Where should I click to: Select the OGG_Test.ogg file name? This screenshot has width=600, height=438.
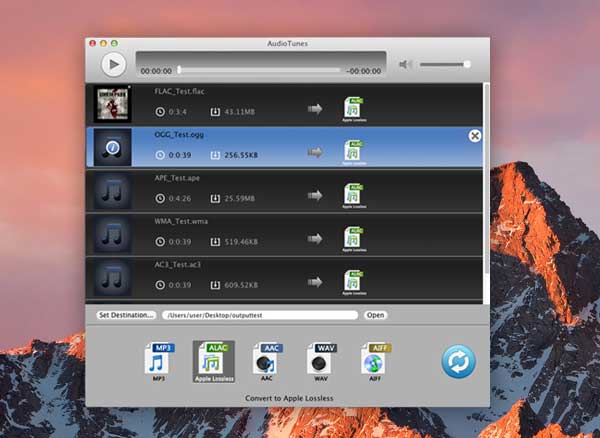179,135
